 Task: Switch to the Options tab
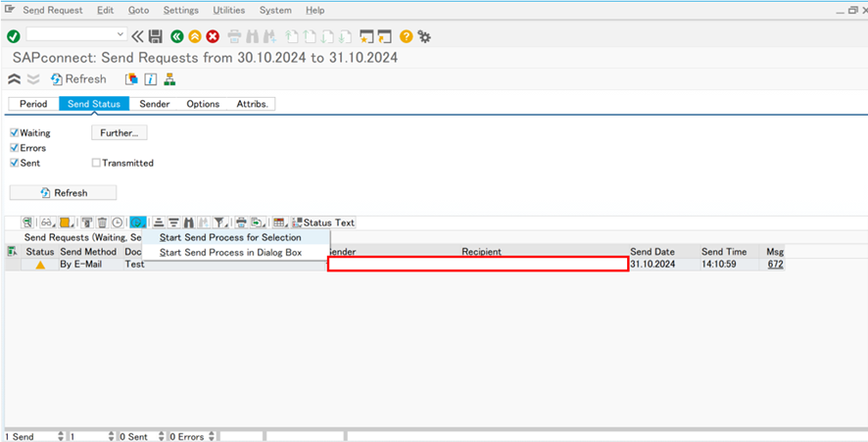203,104
